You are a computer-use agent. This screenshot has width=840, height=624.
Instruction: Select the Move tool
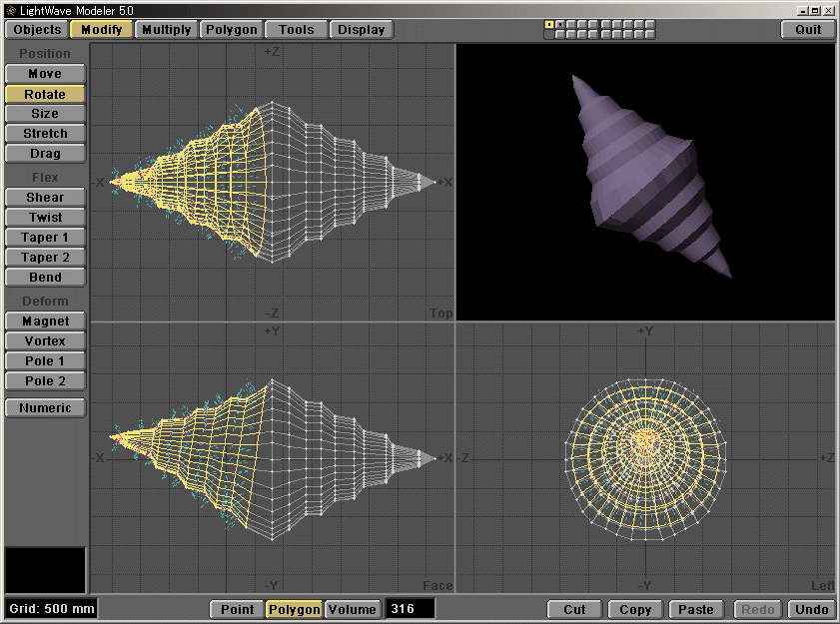44,73
